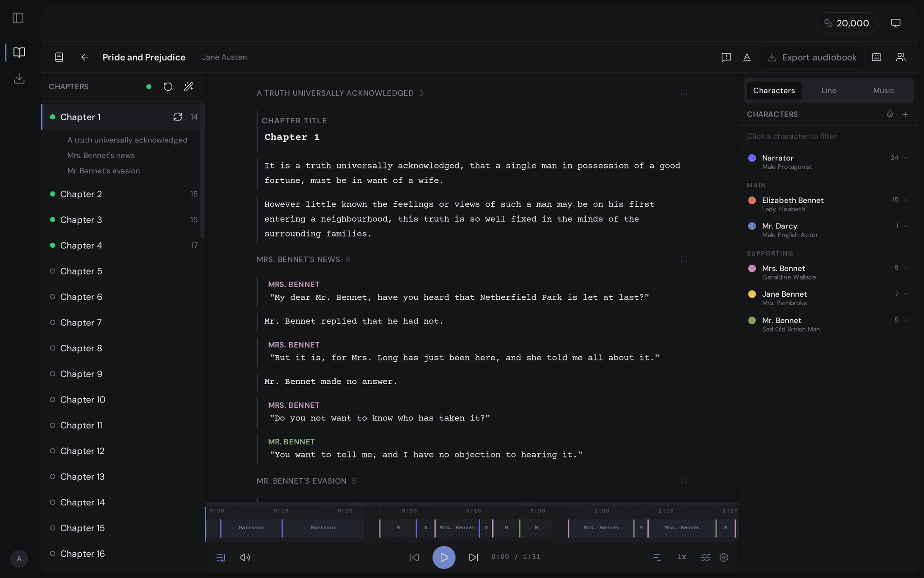
Task: Jump to Mrs. Bennet's news subsection
Action: pyautogui.click(x=101, y=155)
